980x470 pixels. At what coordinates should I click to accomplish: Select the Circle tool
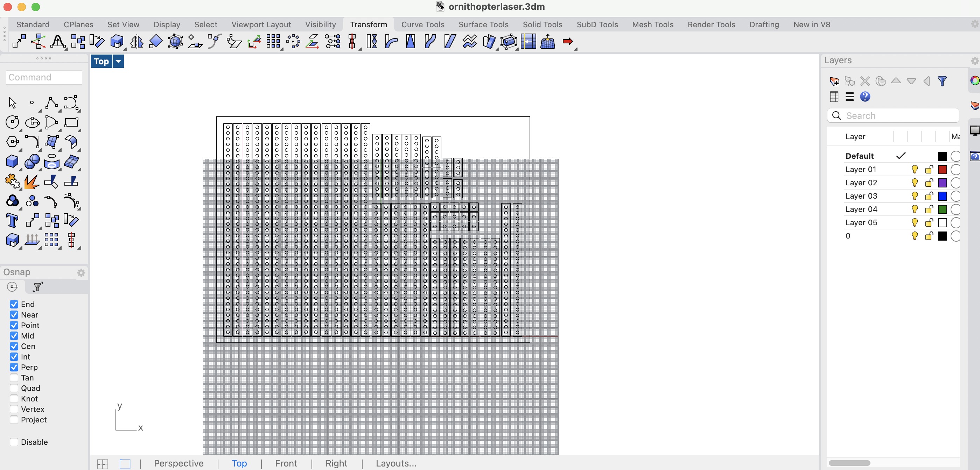[12, 122]
